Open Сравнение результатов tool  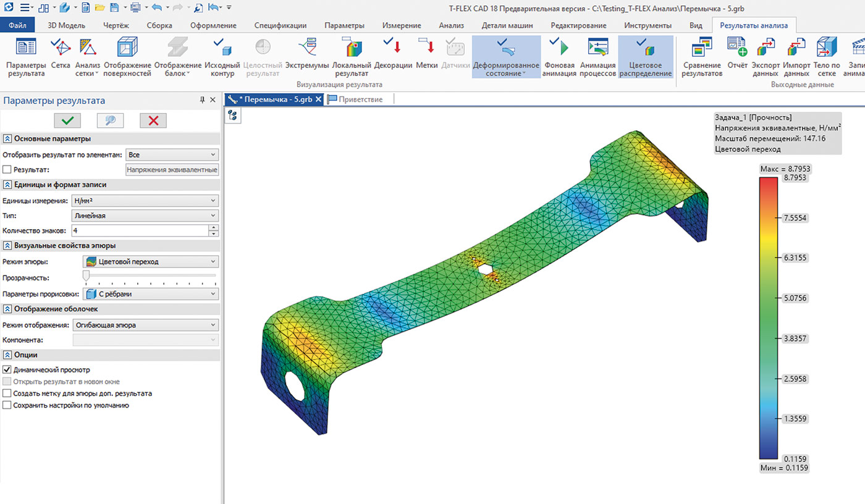tap(703, 57)
